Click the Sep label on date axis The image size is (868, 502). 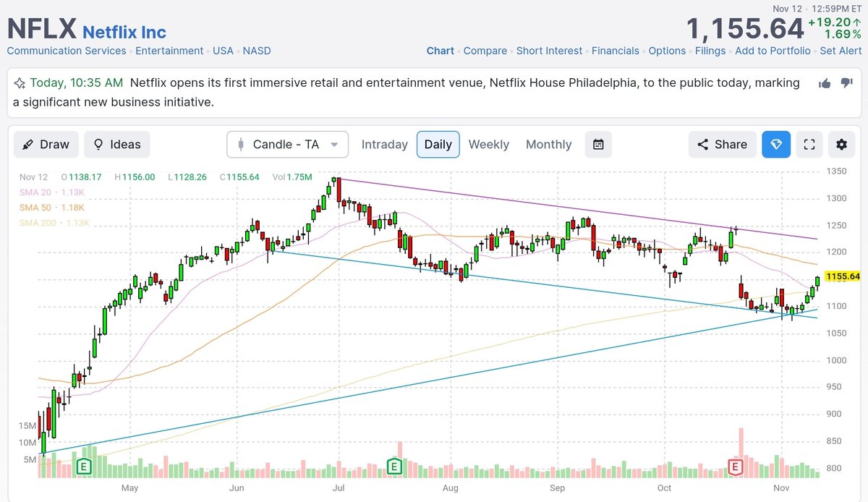coord(557,488)
